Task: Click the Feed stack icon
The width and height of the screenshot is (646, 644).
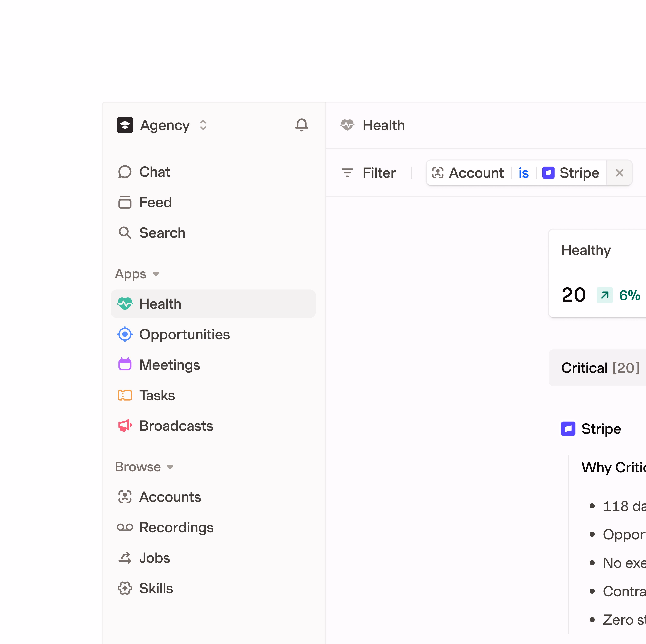Action: pos(125,202)
